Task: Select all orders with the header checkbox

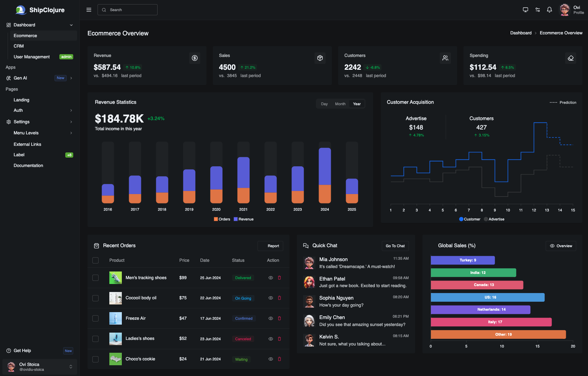Action: pyautogui.click(x=95, y=260)
